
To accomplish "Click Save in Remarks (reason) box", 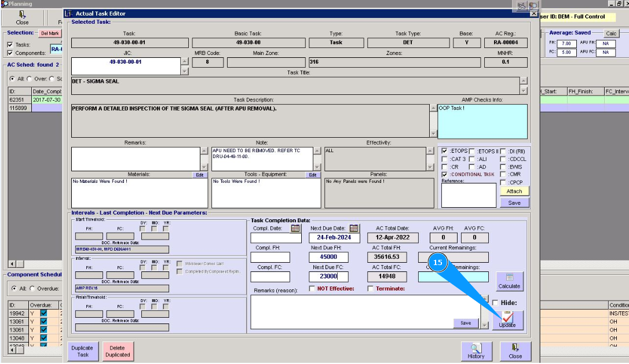I will (466, 323).
